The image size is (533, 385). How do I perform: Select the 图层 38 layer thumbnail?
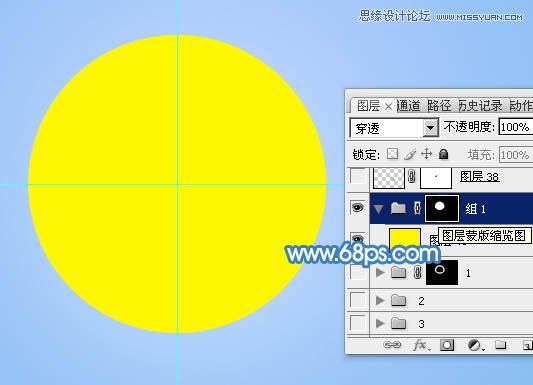pyautogui.click(x=389, y=177)
